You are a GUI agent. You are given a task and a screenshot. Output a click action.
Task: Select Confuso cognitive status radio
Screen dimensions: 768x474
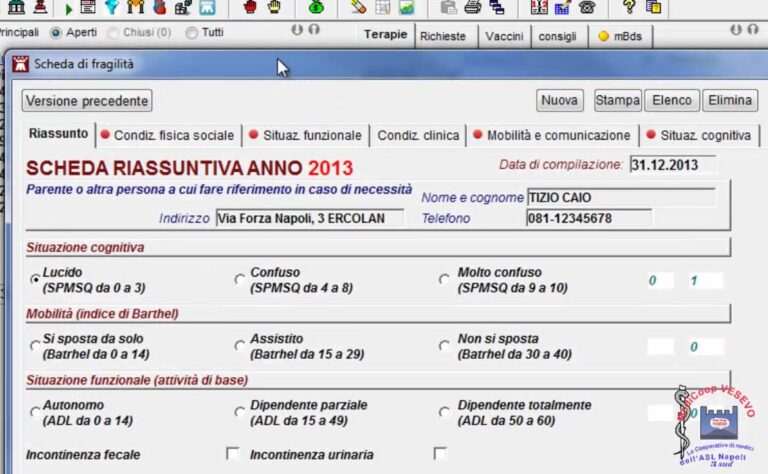click(x=240, y=279)
